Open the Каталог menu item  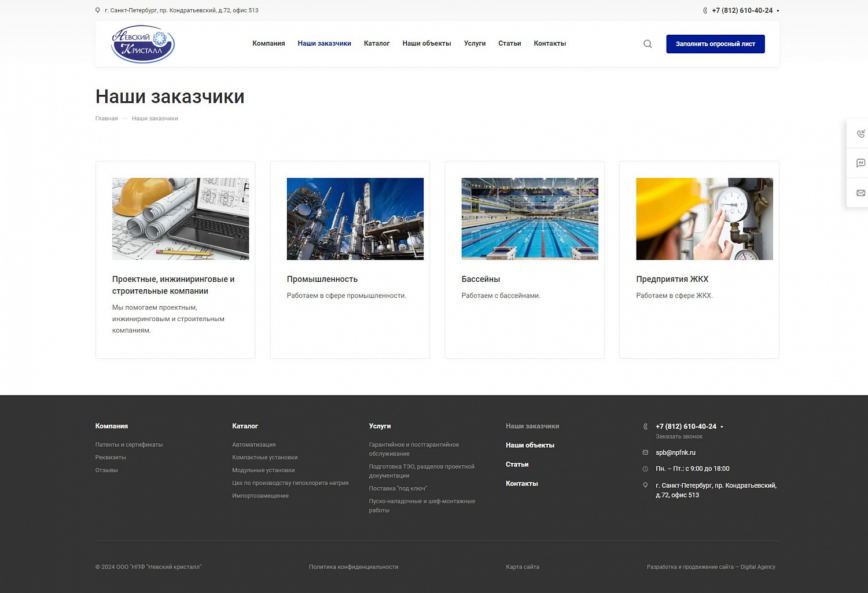[377, 43]
